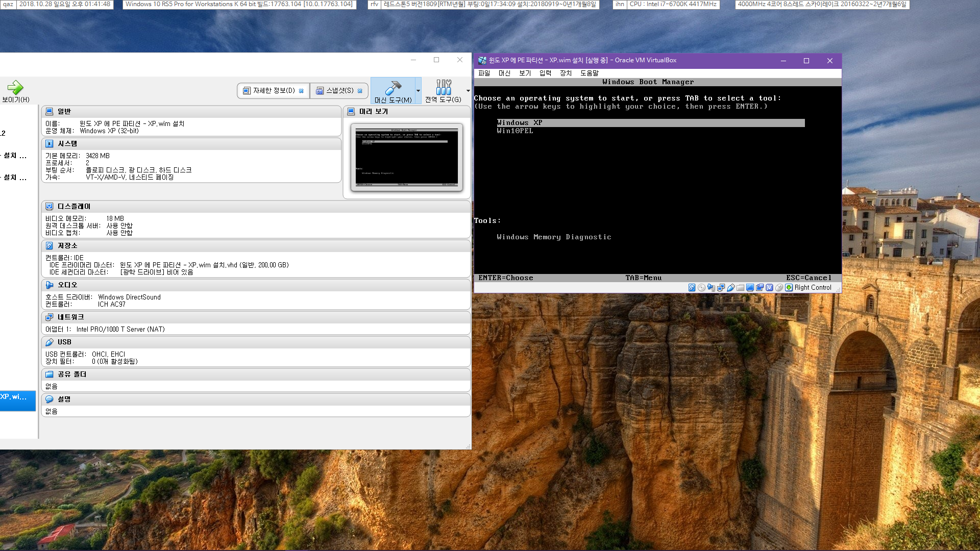
Task: Open the System (시스템) section header link
Action: (x=67, y=144)
